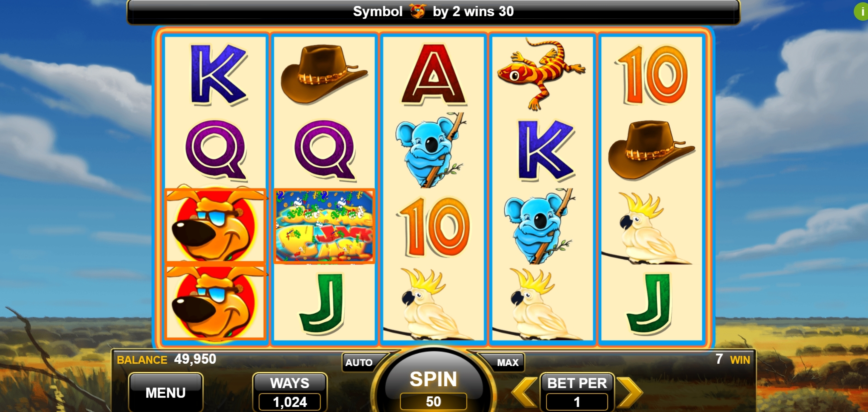Click the cockatoo symbol on reel five

pos(647,228)
